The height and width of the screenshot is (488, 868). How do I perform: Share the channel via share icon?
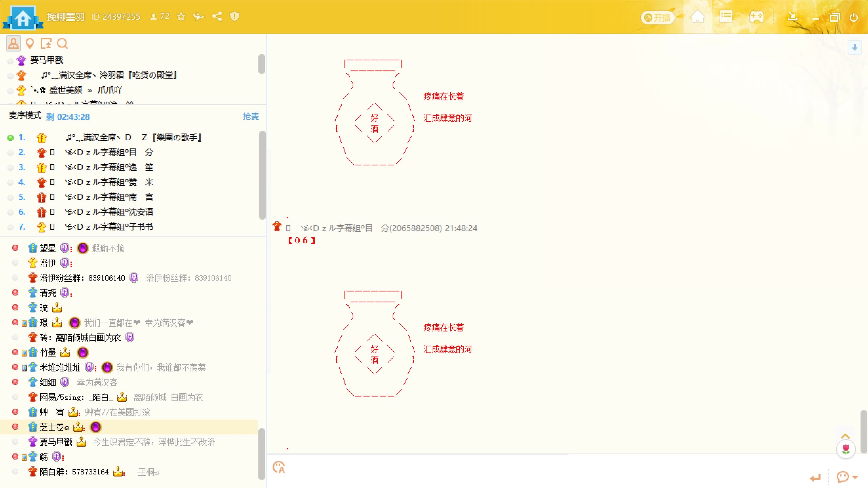217,17
